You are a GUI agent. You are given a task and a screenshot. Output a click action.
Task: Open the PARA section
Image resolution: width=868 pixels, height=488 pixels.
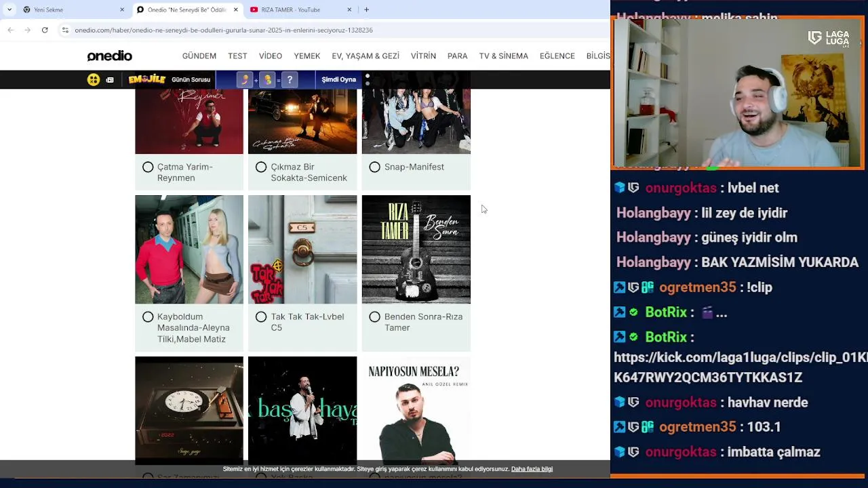457,56
